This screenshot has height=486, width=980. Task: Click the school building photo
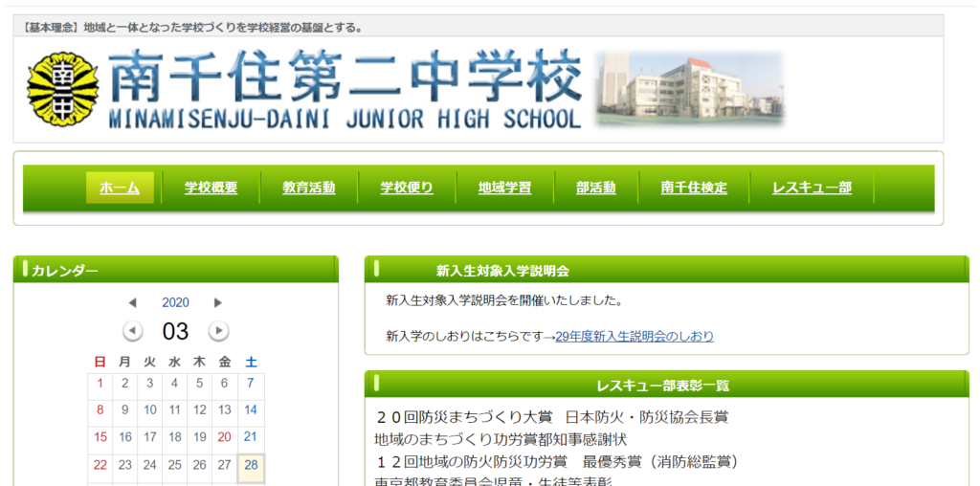click(x=690, y=89)
